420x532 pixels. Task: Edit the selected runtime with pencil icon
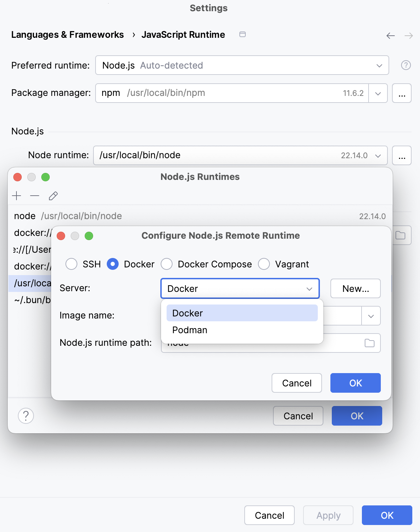pyautogui.click(x=53, y=196)
